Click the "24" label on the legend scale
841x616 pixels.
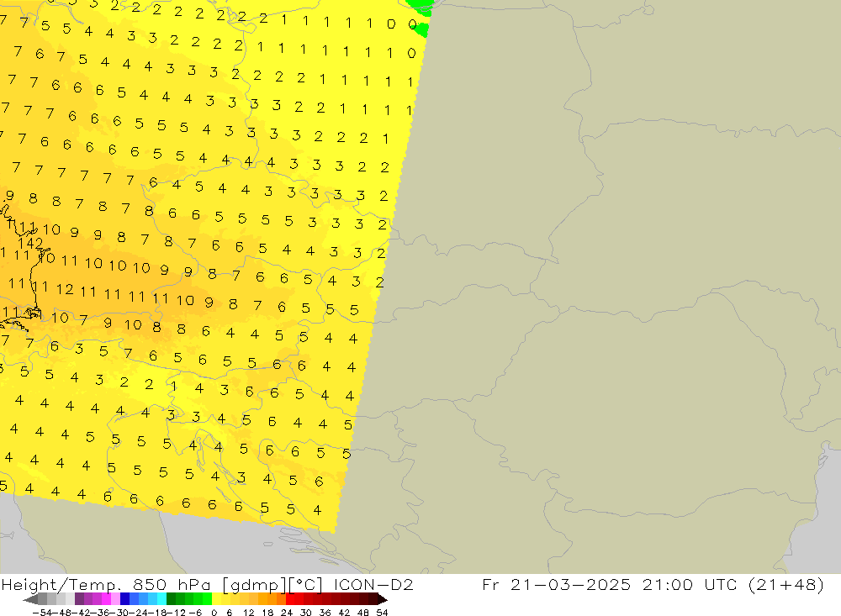287,613
